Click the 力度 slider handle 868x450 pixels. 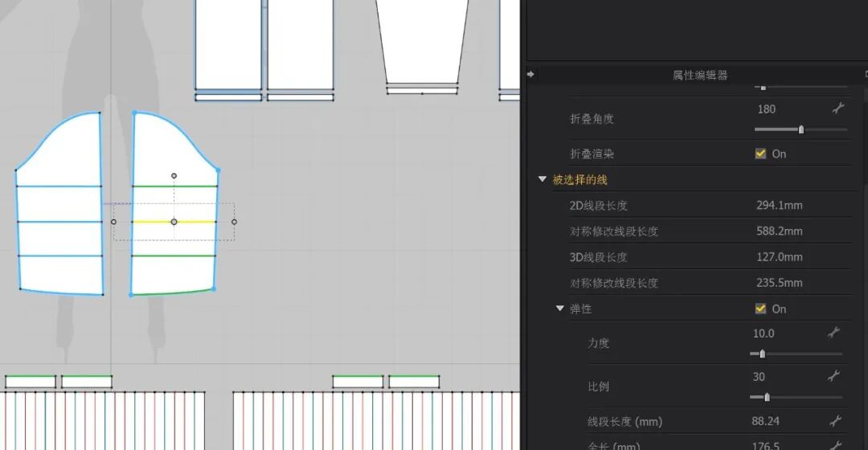coord(762,354)
